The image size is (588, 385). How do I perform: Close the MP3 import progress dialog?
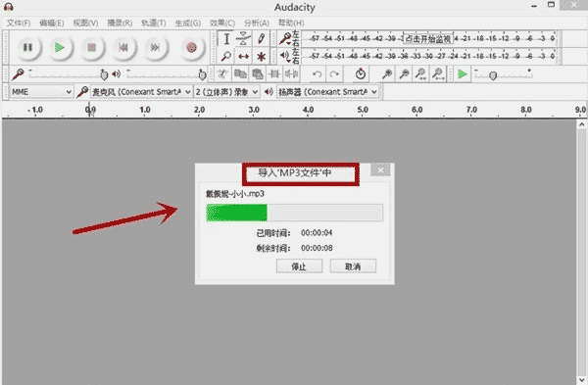(380, 170)
